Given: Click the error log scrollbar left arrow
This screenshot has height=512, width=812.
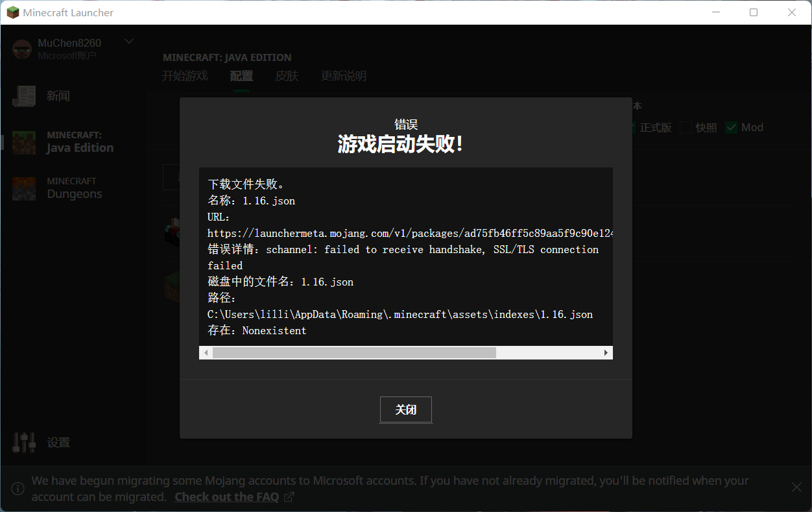Looking at the screenshot, I should pos(206,352).
